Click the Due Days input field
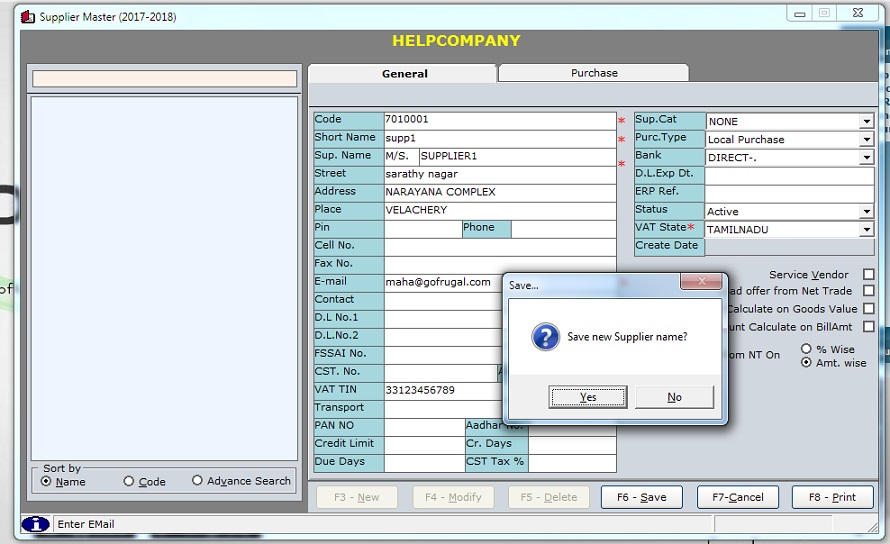 point(424,462)
